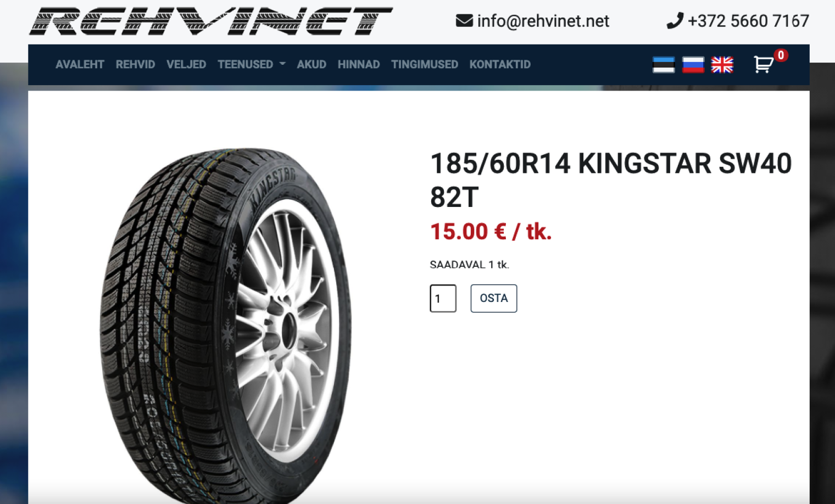This screenshot has height=504, width=835.
Task: Expand the TEENUSED dropdown menu
Action: [x=251, y=64]
